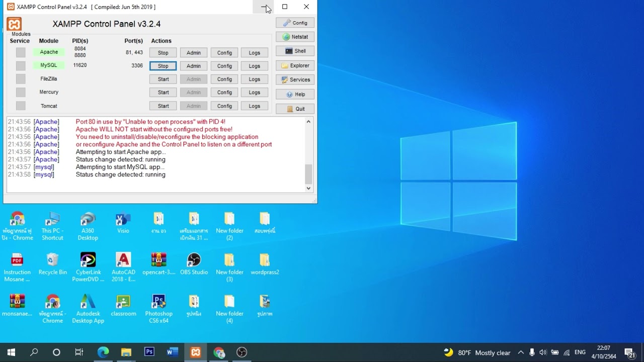Open Netstat from the sidebar
644x362 pixels.
coord(295,37)
